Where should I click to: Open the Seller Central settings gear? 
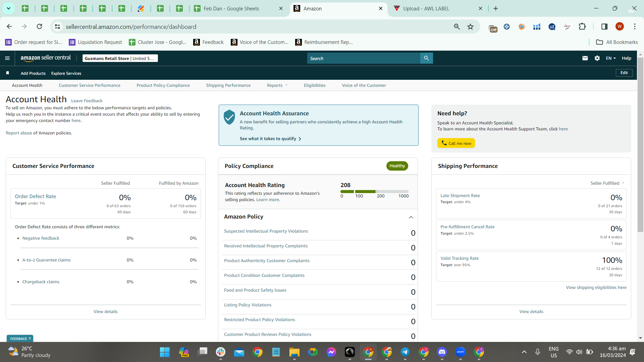pos(597,58)
